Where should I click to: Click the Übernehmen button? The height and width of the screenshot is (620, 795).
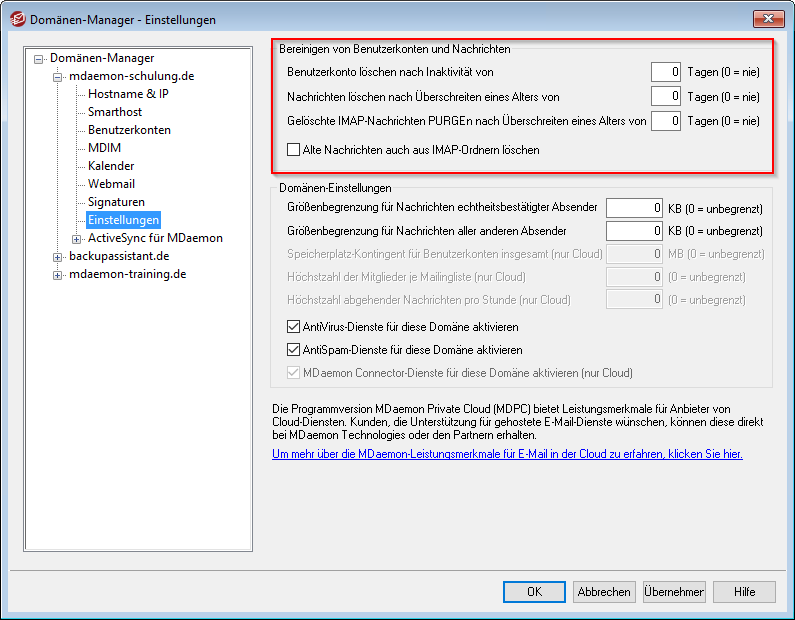[674, 592]
